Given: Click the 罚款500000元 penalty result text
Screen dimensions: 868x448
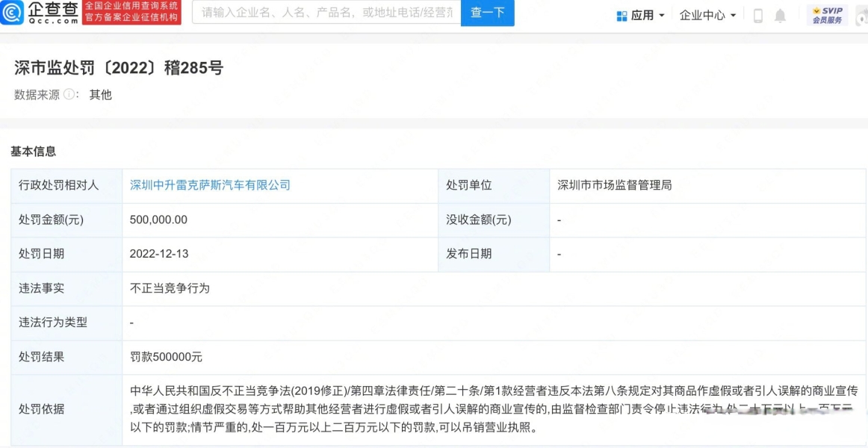Looking at the screenshot, I should (x=166, y=357).
